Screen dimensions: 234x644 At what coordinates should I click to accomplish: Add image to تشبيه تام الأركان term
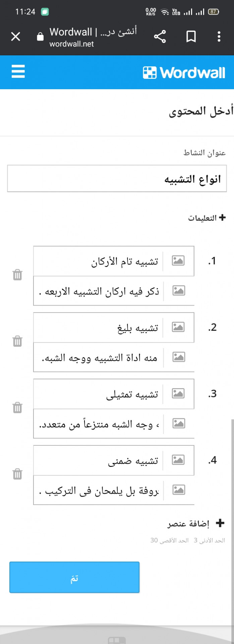[178, 261]
